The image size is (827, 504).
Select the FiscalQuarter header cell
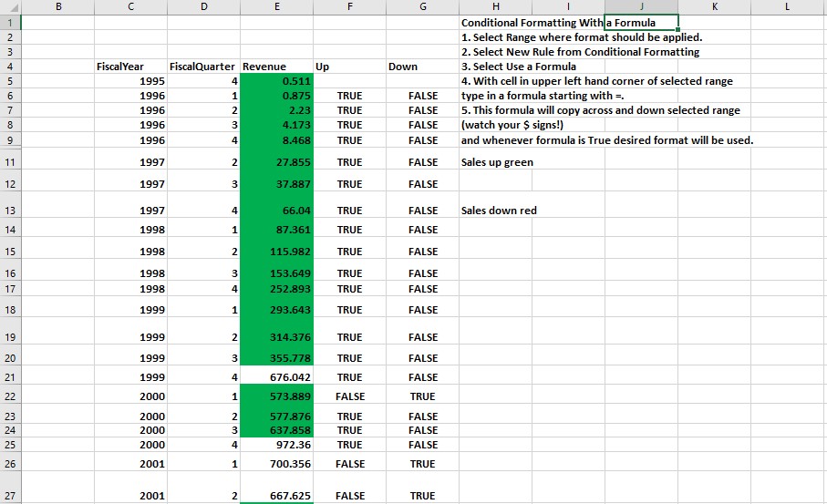pyautogui.click(x=202, y=67)
